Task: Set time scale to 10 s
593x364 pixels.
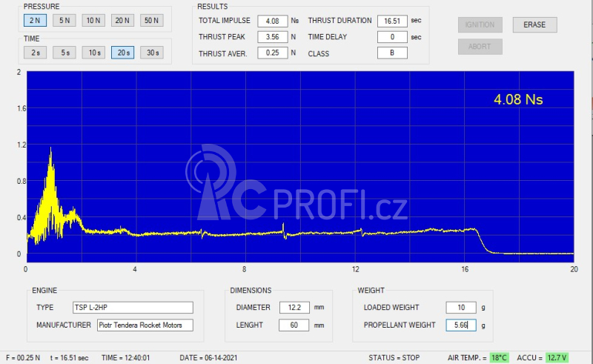Action: pos(93,53)
